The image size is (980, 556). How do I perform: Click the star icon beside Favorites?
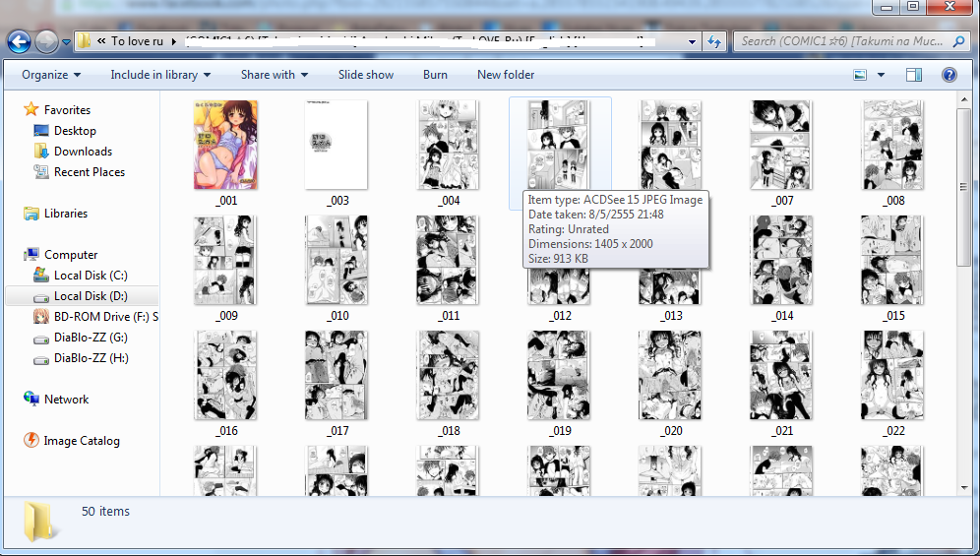[x=31, y=109]
